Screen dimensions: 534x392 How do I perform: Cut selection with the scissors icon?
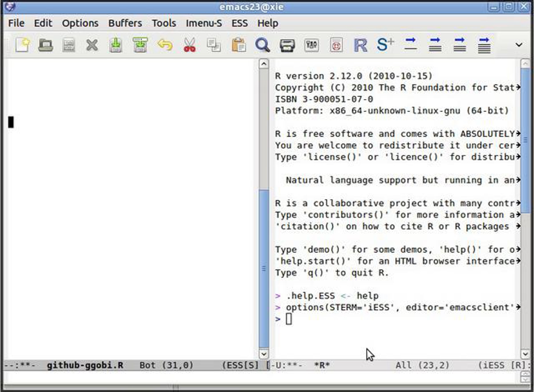[190, 45]
